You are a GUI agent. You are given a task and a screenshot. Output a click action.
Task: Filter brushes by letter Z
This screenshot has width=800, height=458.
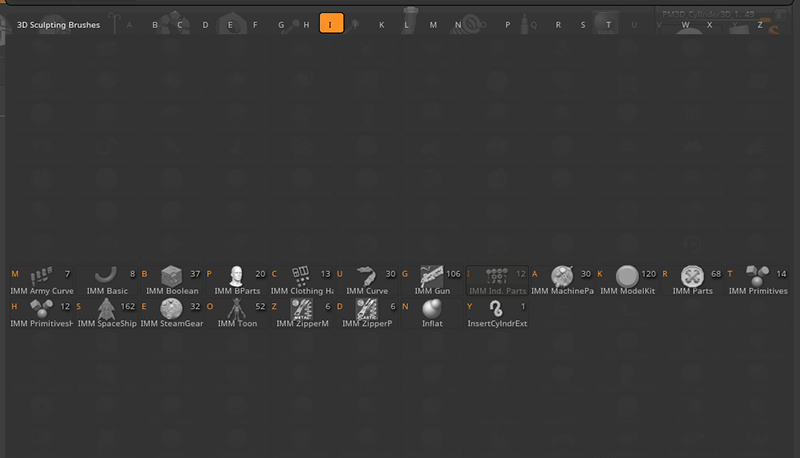pyautogui.click(x=760, y=24)
